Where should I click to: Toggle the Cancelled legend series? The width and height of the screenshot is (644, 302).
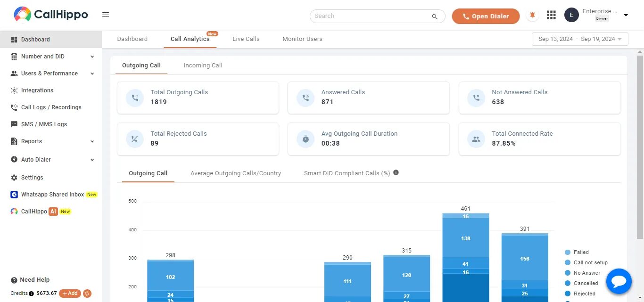tap(586, 284)
